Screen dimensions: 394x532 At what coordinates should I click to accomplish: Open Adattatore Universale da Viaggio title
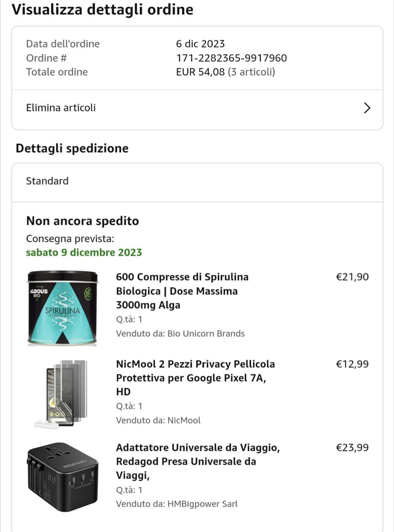point(198,461)
